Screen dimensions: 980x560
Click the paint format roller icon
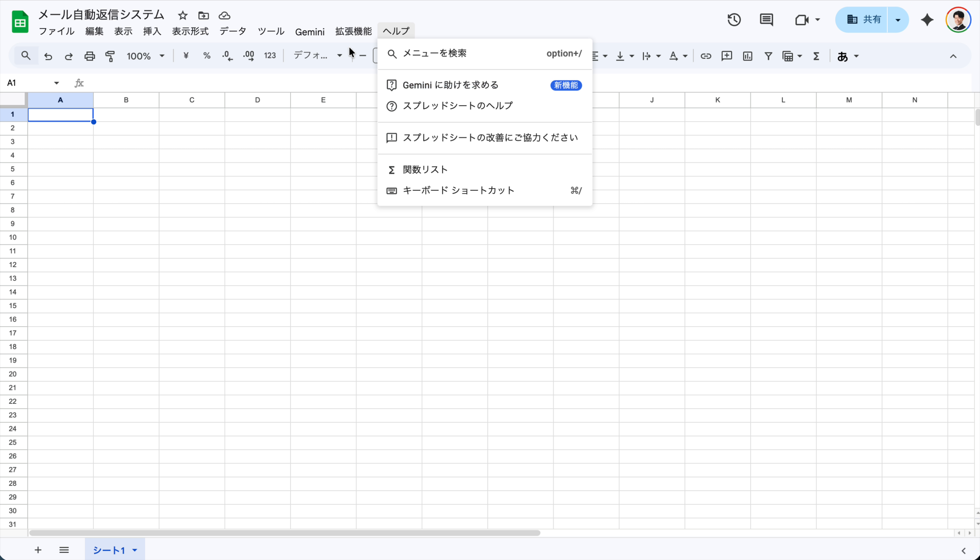click(110, 56)
